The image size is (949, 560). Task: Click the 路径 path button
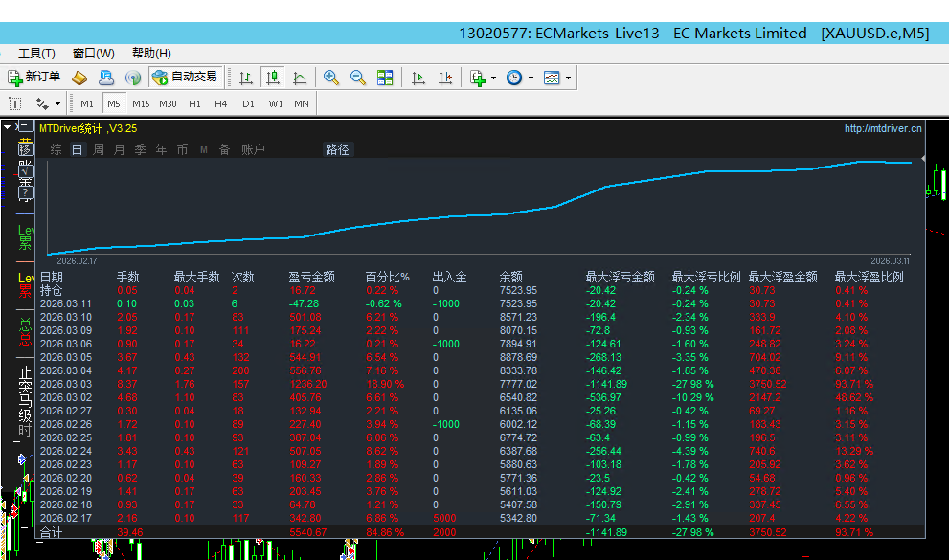(x=337, y=149)
